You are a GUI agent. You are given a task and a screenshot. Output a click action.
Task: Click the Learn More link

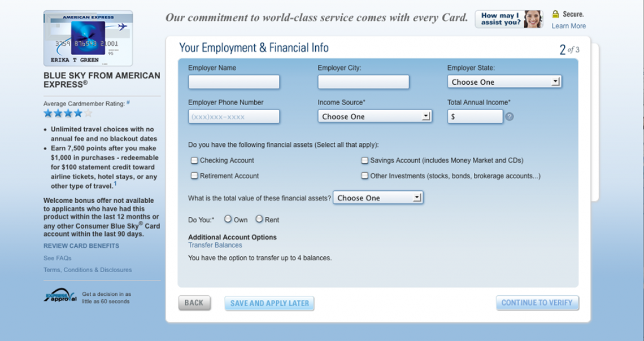click(568, 26)
